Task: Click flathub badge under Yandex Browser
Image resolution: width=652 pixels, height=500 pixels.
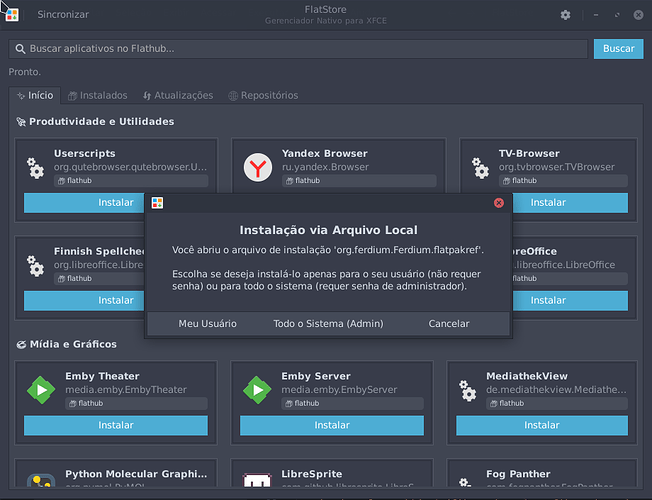Action: [x=359, y=181]
